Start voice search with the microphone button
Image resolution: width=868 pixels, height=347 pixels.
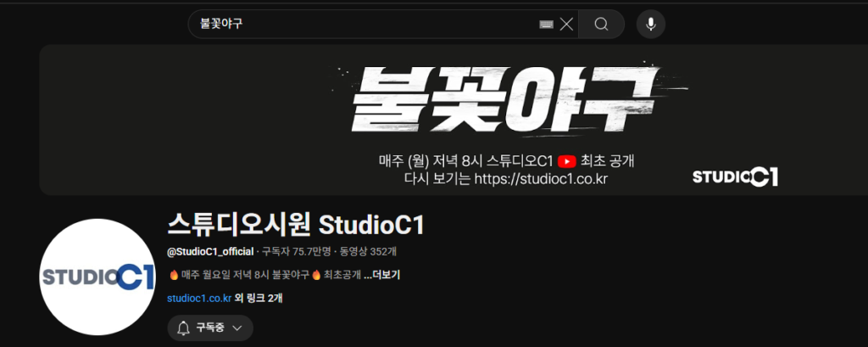651,24
